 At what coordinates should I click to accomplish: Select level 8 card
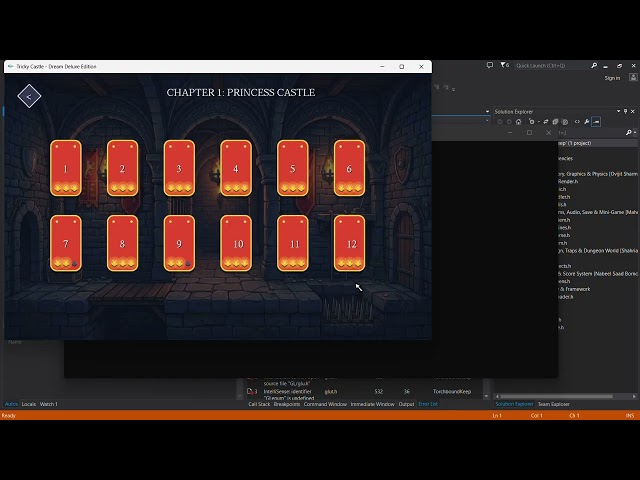pyautogui.click(x=122, y=243)
